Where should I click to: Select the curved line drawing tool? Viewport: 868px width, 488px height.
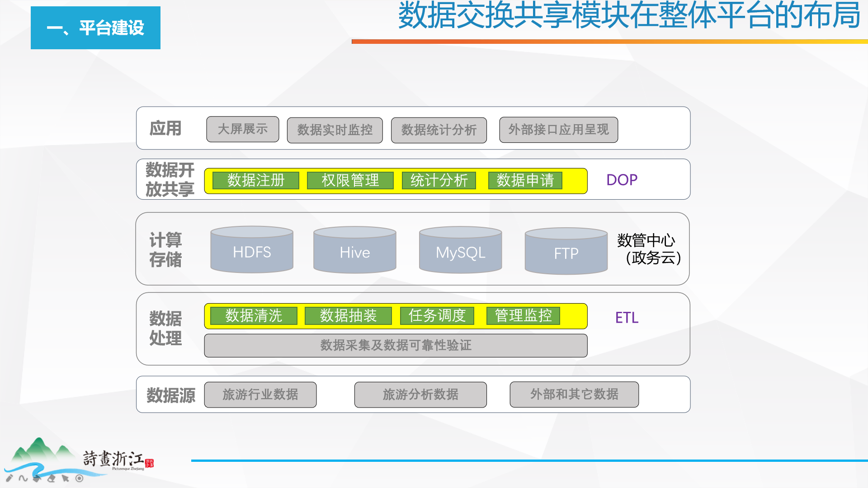pos(23,478)
